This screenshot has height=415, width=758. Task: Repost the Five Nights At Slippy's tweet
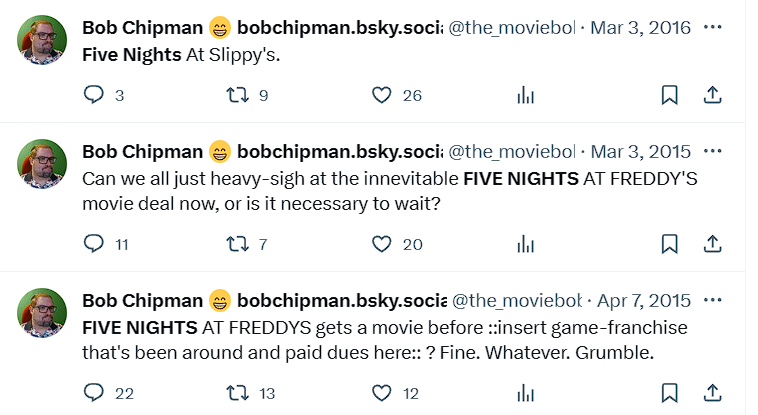[237, 95]
